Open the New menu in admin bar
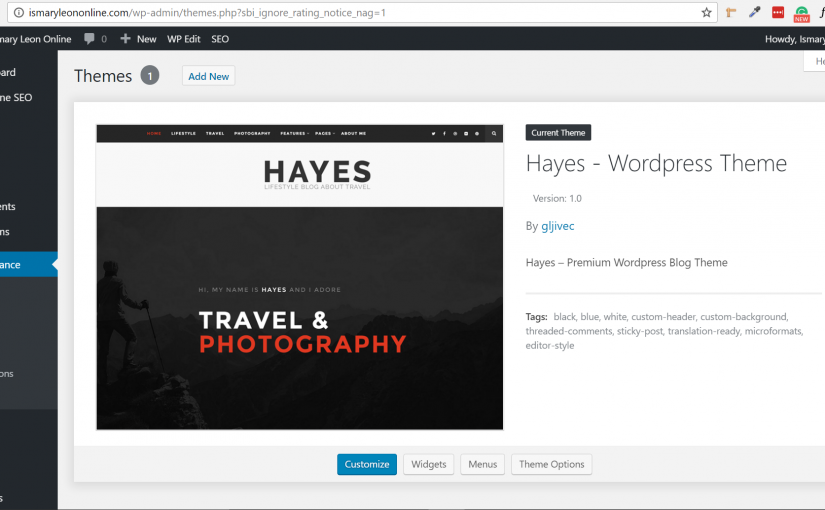The height and width of the screenshot is (510, 825). click(x=138, y=39)
